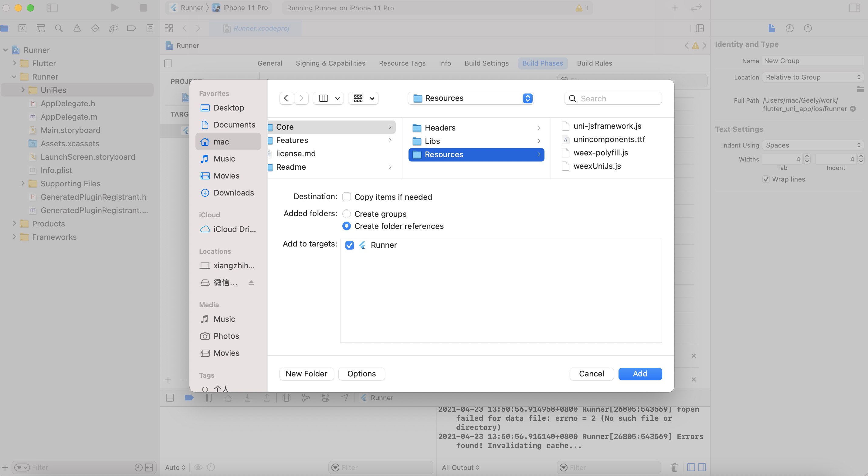868x476 pixels.
Task: Click the back navigation arrow icon
Action: 286,98
